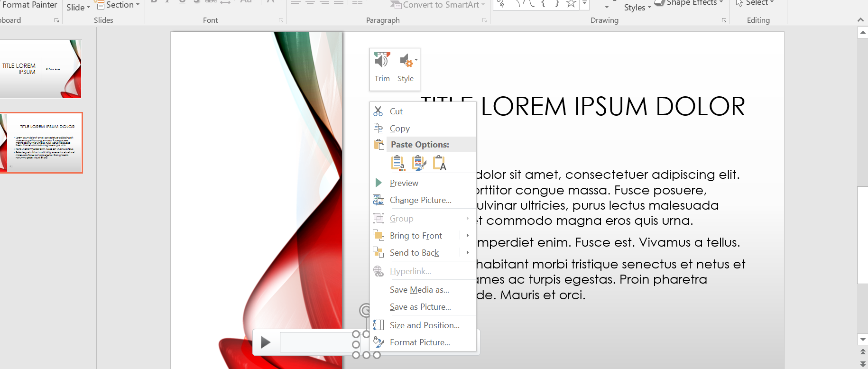868x369 pixels.
Task: Click Format Picture in context menu
Action: (420, 342)
